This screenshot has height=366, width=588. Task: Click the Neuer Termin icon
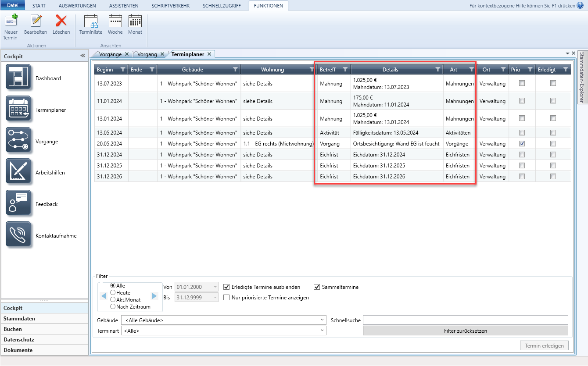11,21
